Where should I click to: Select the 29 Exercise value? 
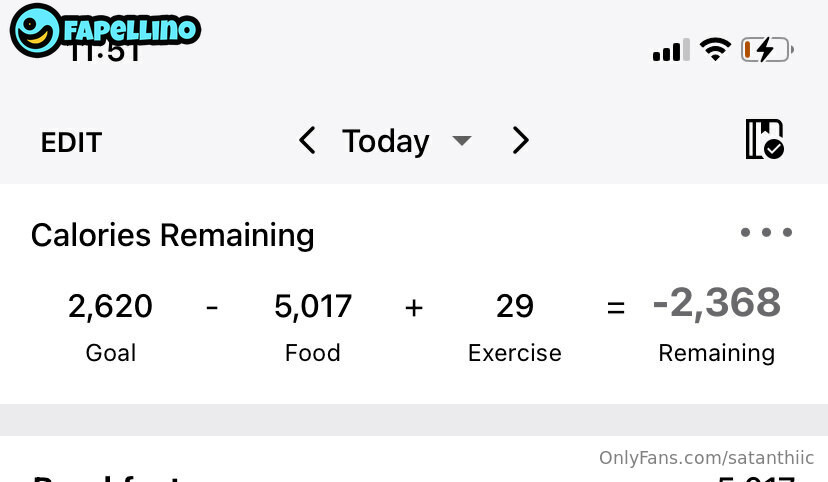[x=515, y=305]
